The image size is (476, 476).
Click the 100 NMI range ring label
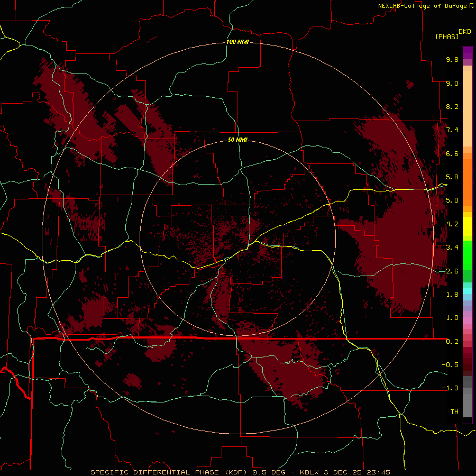click(x=237, y=42)
